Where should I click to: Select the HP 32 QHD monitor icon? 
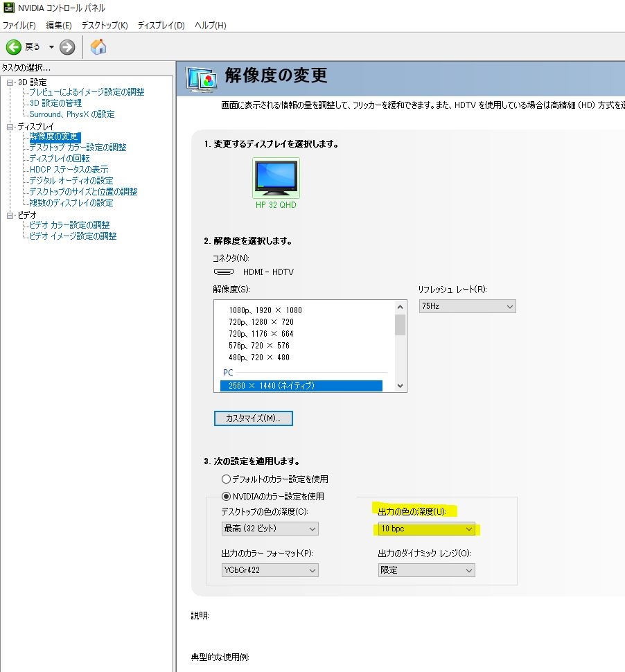tap(276, 178)
